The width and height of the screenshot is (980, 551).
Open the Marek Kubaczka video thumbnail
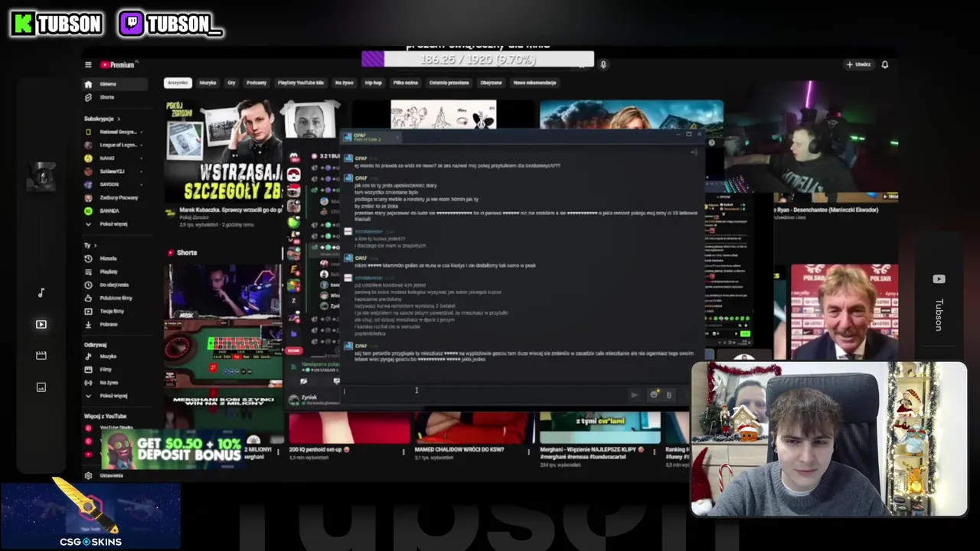pos(223,150)
